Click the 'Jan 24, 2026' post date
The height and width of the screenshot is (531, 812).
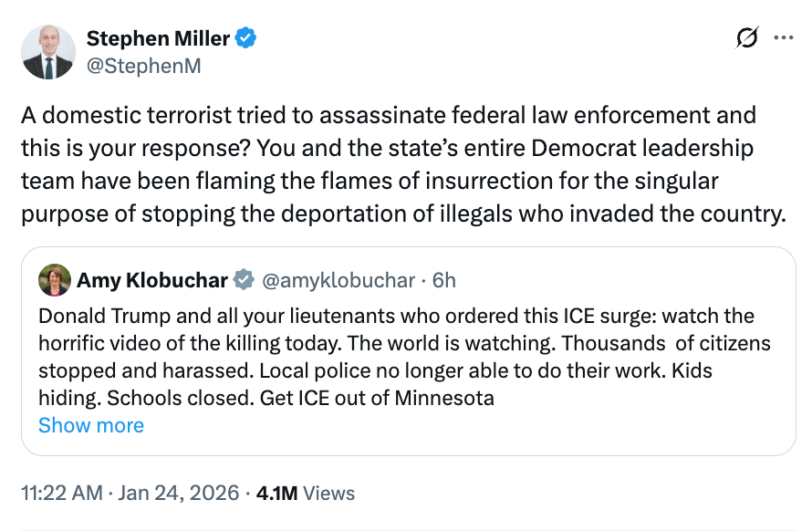pos(178,494)
